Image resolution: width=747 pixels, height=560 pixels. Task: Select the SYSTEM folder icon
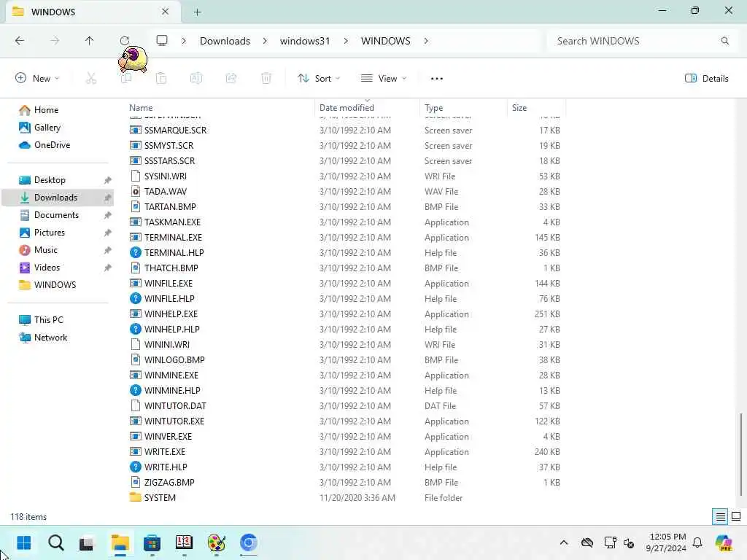136,497
